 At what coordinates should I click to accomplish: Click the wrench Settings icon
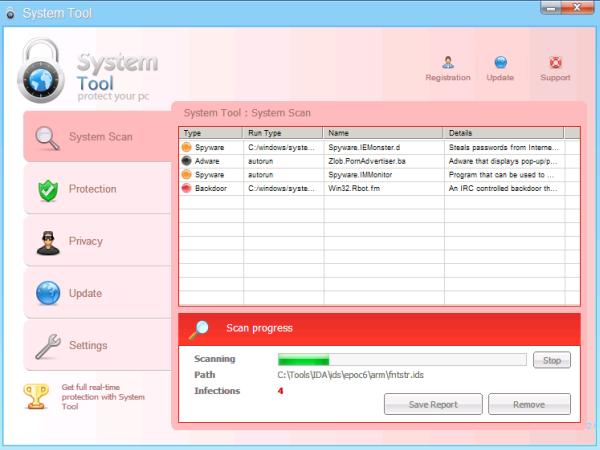click(x=48, y=346)
